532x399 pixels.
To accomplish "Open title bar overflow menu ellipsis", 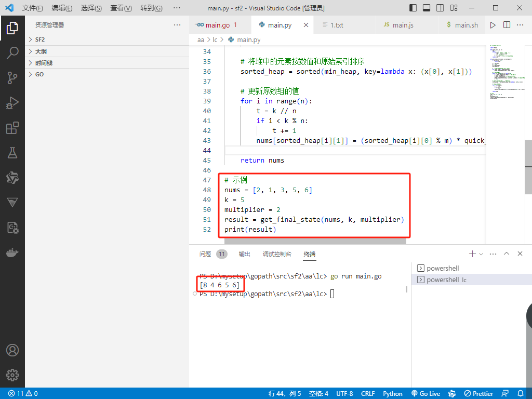I will (x=177, y=8).
